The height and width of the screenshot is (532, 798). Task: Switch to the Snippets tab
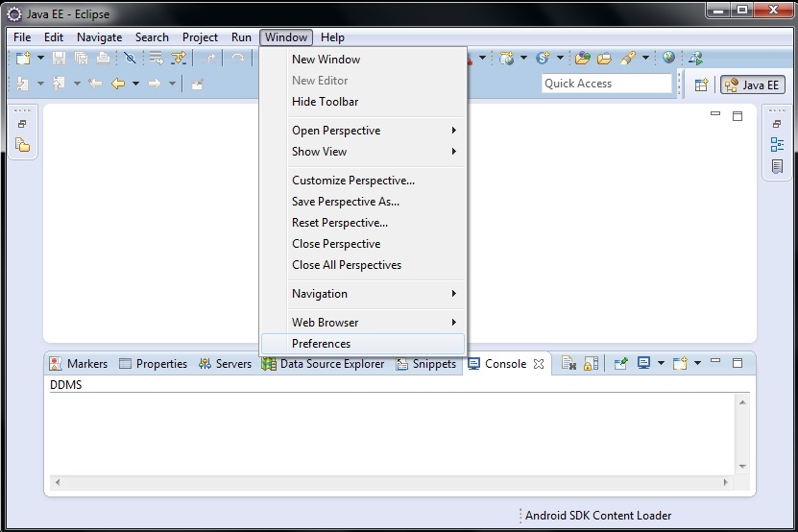pyautogui.click(x=426, y=364)
